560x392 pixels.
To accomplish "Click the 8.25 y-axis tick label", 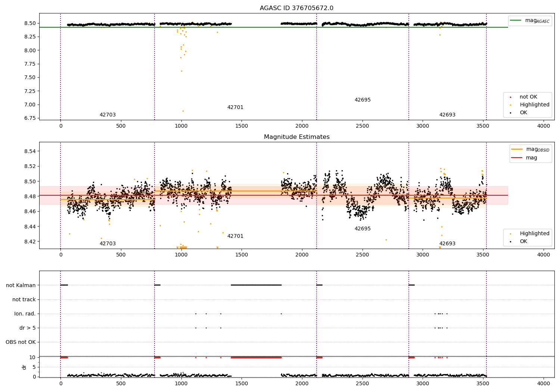I will click(x=29, y=37).
